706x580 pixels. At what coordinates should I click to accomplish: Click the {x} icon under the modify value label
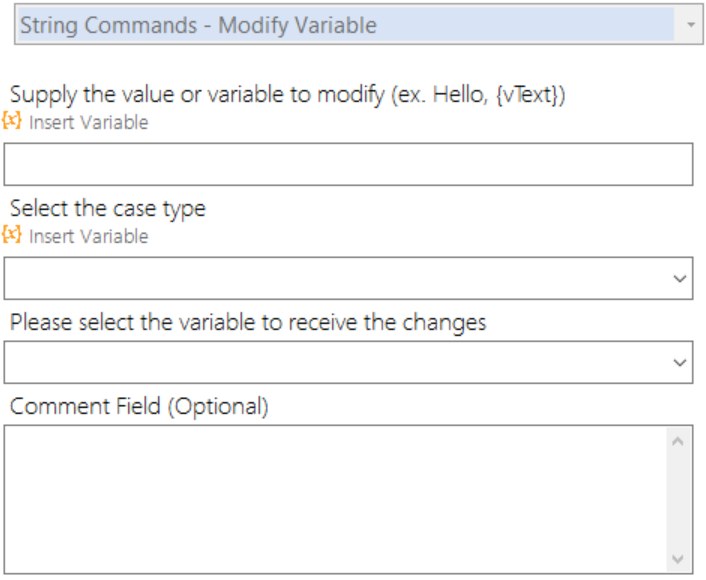[x=12, y=121]
